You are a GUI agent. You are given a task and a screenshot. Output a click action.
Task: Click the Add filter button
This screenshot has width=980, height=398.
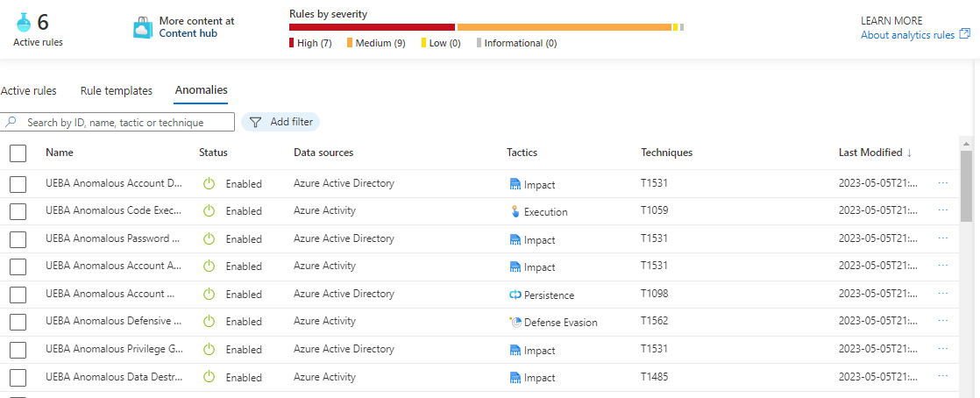(281, 122)
